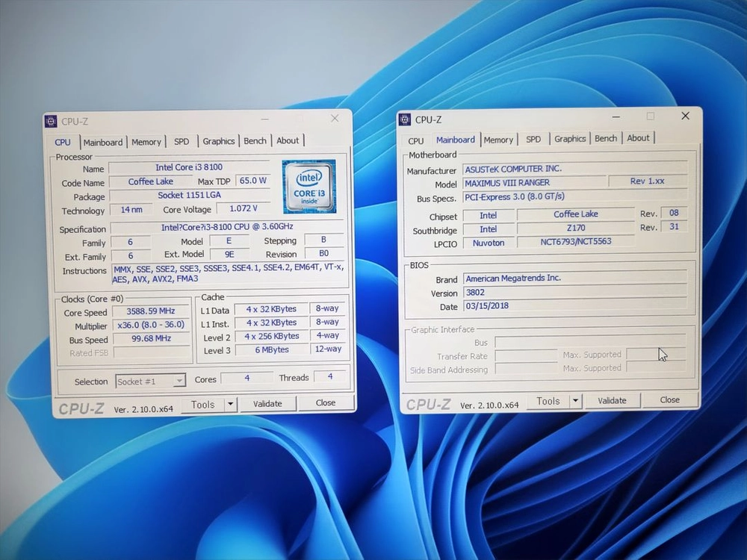The image size is (747, 560).
Task: Switch to CPU tab in right CPU-Z window
Action: (x=416, y=140)
